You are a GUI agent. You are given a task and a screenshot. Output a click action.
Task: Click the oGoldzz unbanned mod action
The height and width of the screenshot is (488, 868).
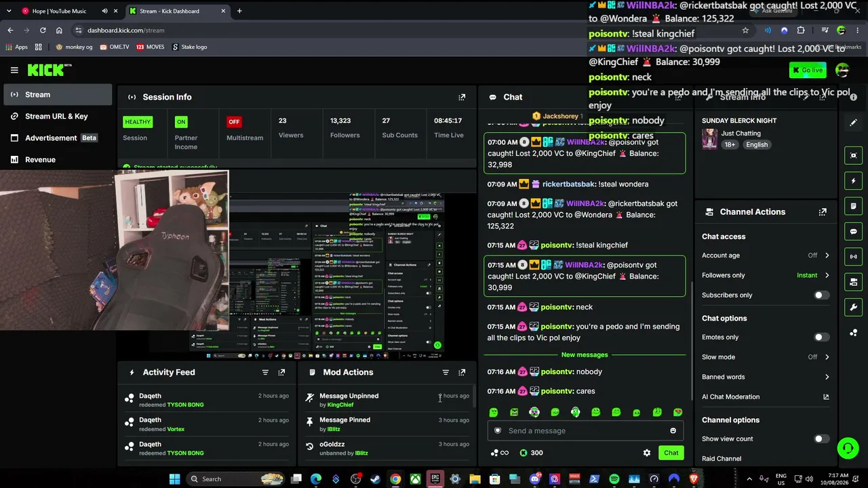[387, 449]
